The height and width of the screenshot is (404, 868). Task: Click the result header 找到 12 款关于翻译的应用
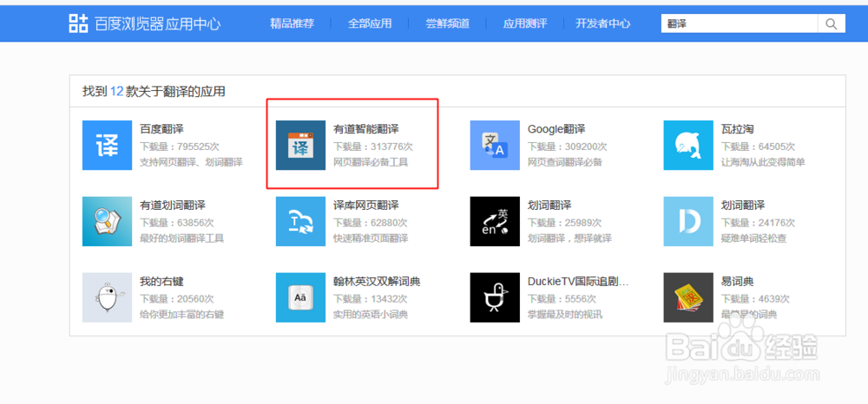pyautogui.click(x=154, y=92)
